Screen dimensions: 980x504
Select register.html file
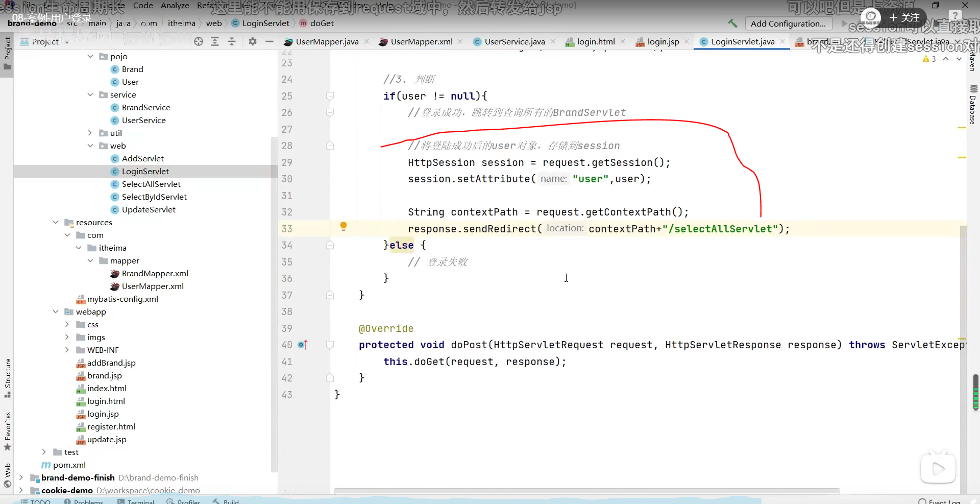pos(111,426)
